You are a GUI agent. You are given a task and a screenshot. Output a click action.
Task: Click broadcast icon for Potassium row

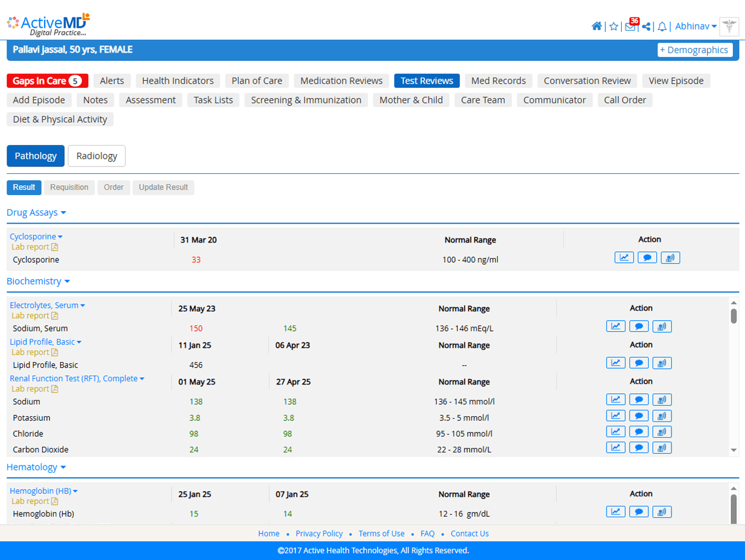tap(662, 416)
